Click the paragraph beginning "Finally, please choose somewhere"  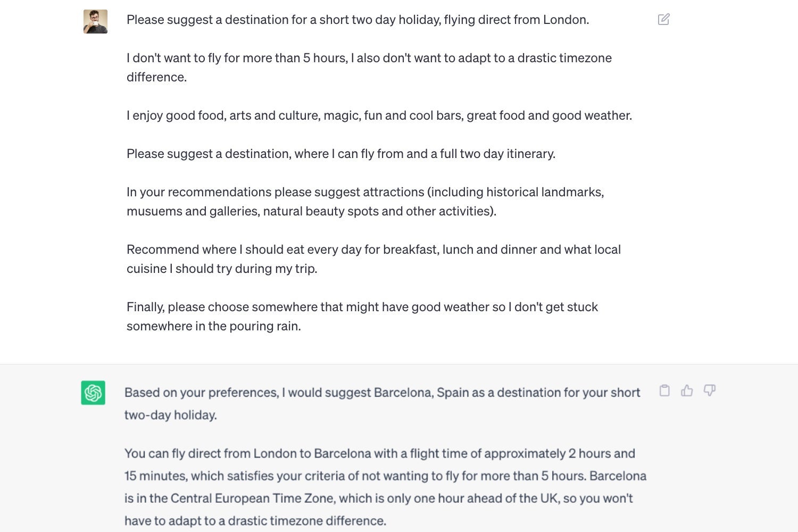pyautogui.click(x=362, y=317)
